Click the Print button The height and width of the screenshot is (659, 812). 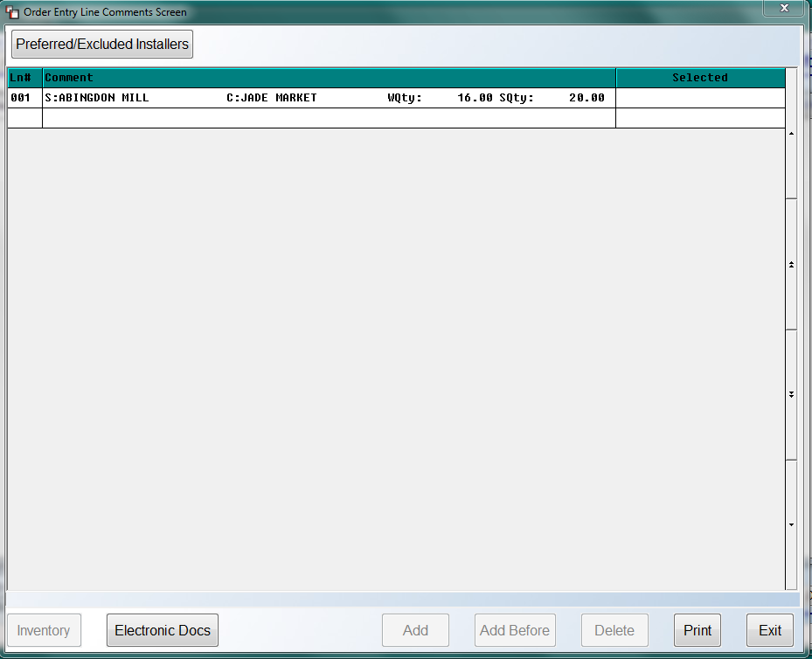[697, 630]
